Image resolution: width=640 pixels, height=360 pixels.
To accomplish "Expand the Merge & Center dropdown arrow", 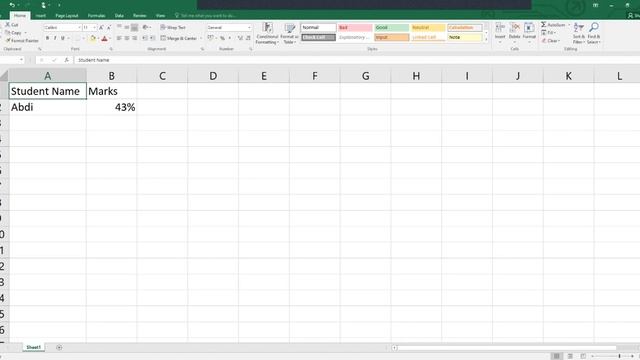I will (x=200, y=38).
